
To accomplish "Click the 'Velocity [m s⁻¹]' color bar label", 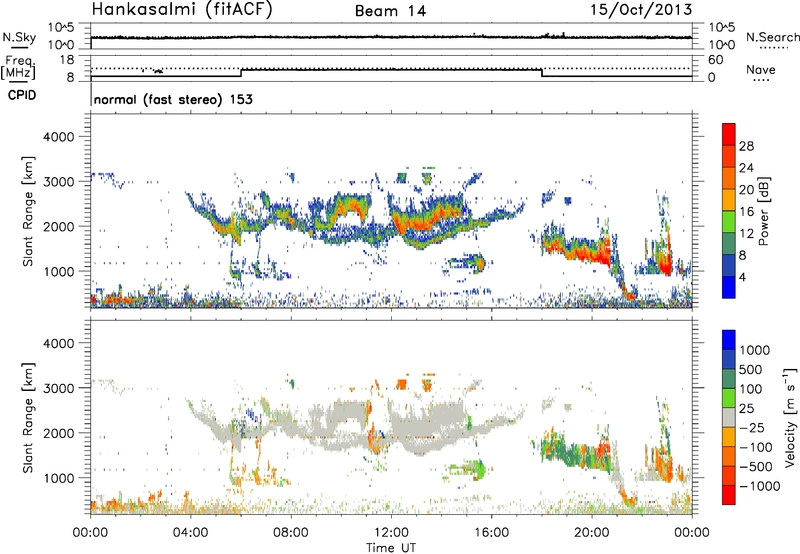I will point(790,417).
